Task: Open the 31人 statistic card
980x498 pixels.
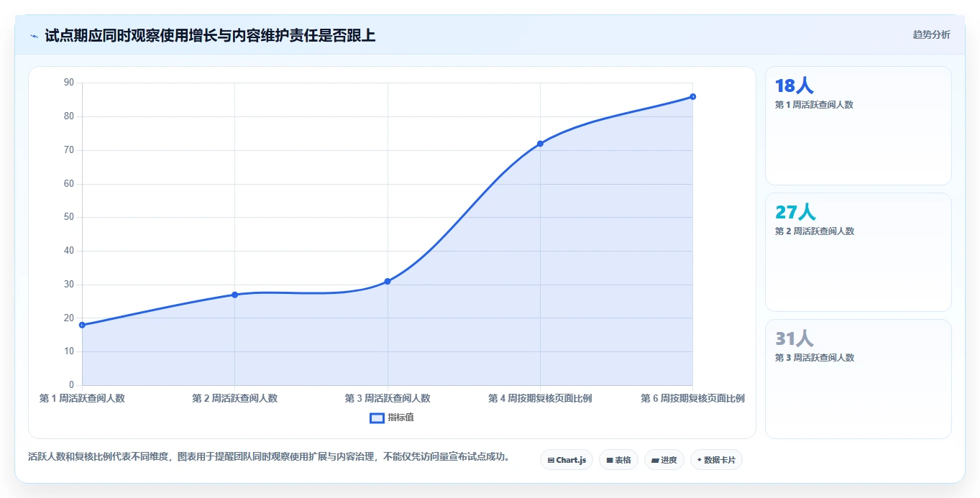Action: (858, 379)
